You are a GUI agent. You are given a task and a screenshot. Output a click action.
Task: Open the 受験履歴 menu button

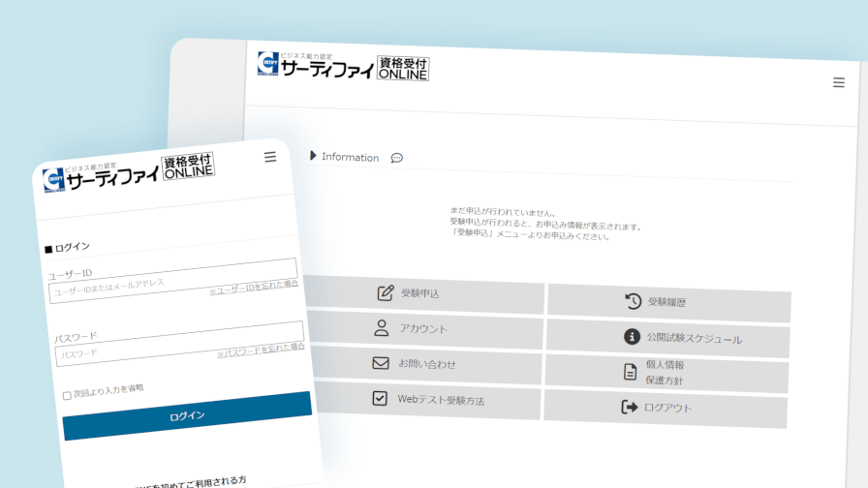tap(668, 303)
